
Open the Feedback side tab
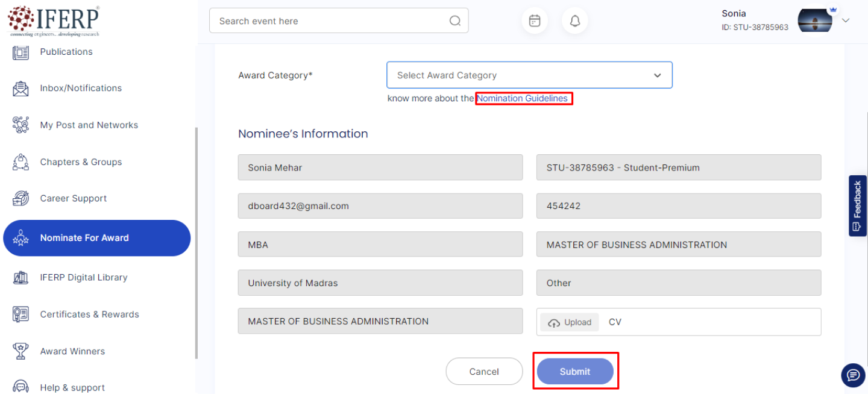click(857, 205)
